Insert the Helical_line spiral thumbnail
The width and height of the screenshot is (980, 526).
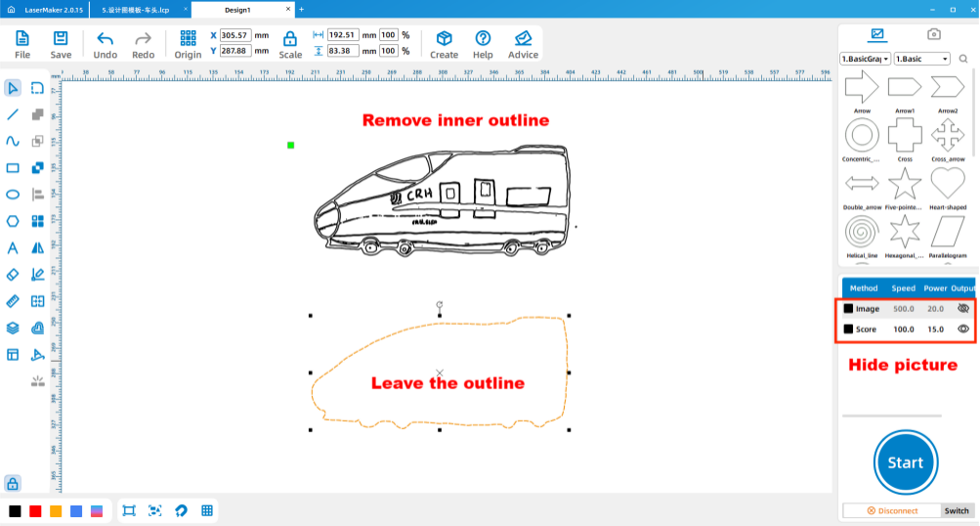pyautogui.click(x=862, y=232)
